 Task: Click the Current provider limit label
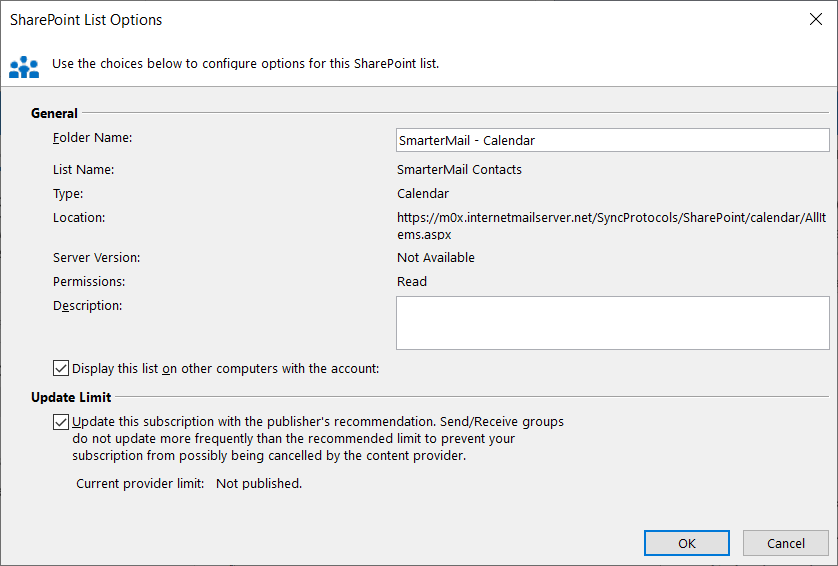coord(140,484)
